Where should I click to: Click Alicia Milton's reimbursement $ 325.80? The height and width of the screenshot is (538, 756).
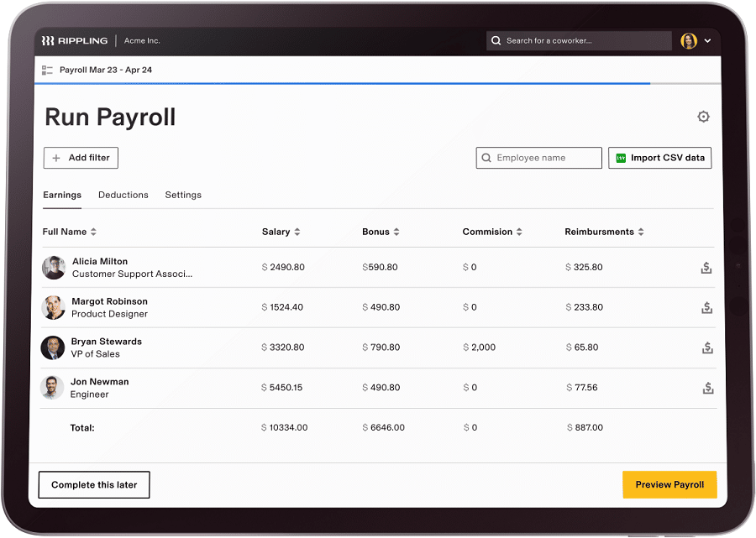pos(584,267)
